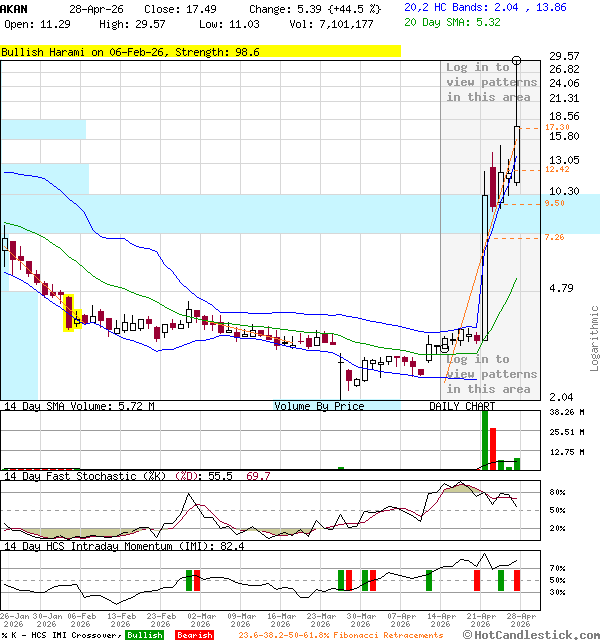Click the AKAN ticker symbol
The width and height of the screenshot is (600, 640).
(x=15, y=8)
